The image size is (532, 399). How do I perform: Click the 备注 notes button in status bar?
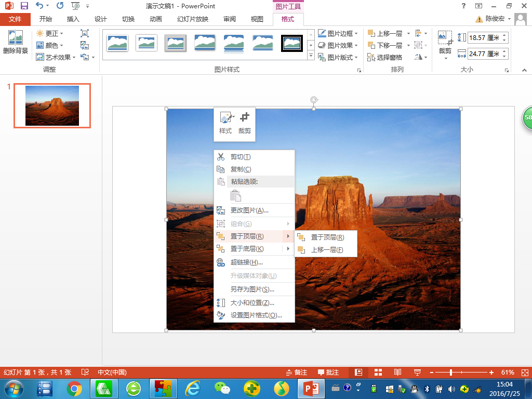(x=297, y=373)
